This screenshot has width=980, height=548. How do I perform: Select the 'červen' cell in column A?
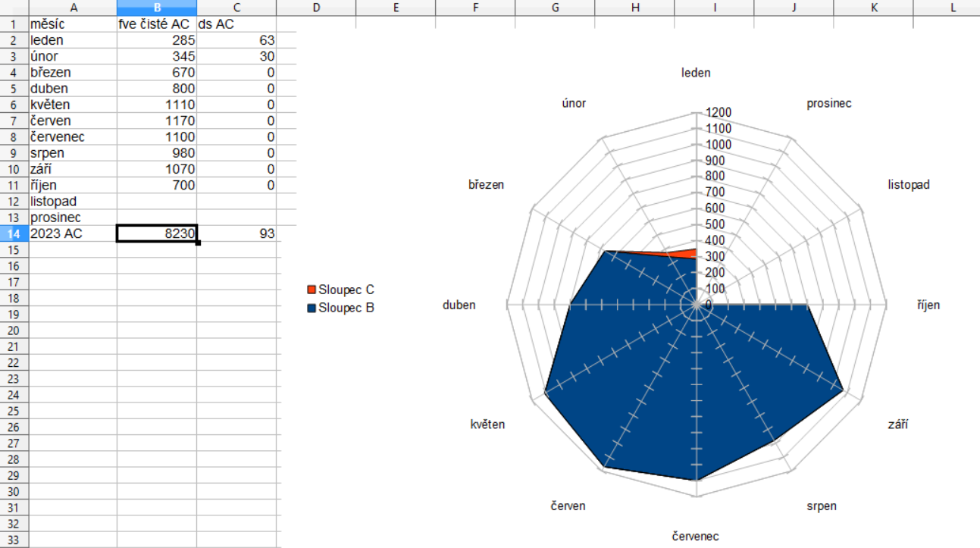click(73, 121)
